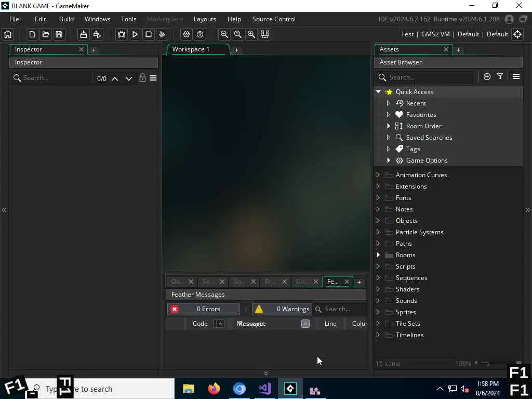Expand the Timelines folder
This screenshot has width=532, height=399.
point(378,335)
